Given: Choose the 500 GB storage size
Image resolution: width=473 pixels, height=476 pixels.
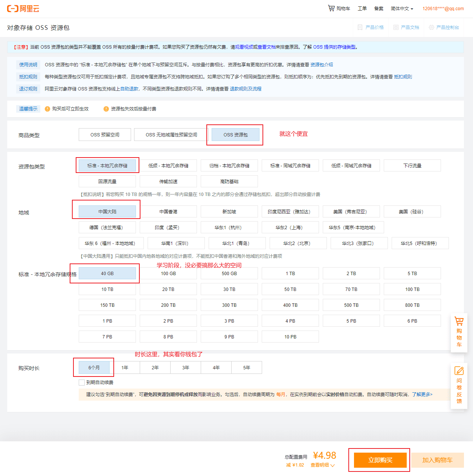Looking at the screenshot, I should tap(229, 273).
